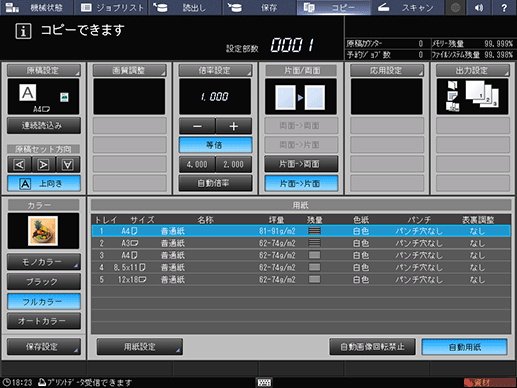
Task: Click the speaker sound icon
Action: [x=479, y=7]
